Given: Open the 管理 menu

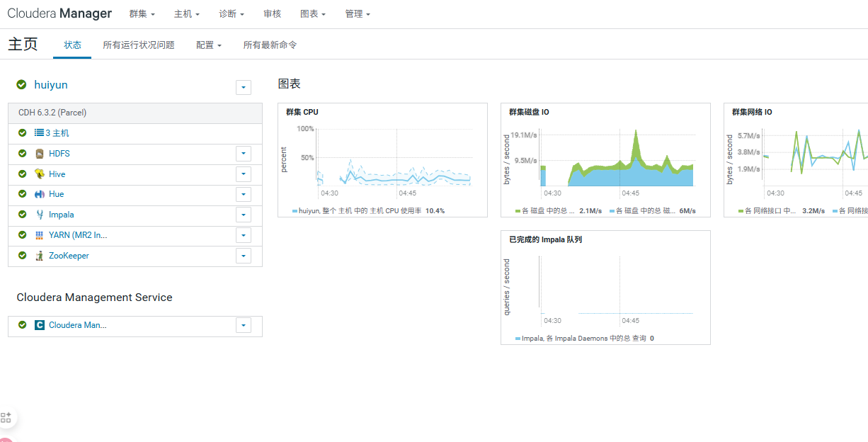Looking at the screenshot, I should [358, 14].
